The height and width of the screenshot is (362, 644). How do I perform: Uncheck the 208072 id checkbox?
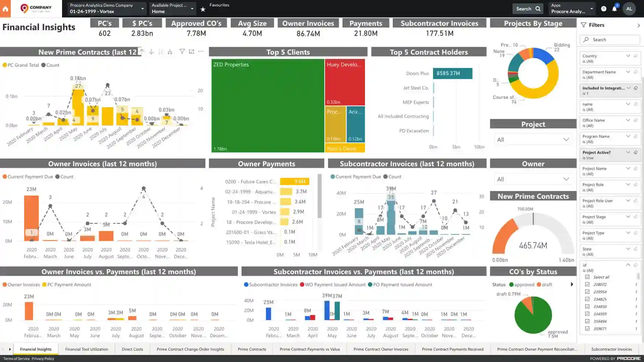[x=587, y=284]
